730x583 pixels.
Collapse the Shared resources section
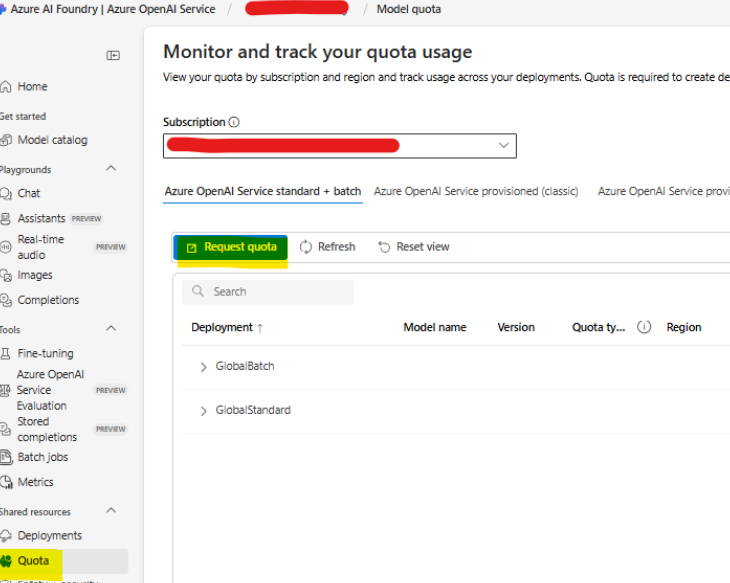pos(111,510)
